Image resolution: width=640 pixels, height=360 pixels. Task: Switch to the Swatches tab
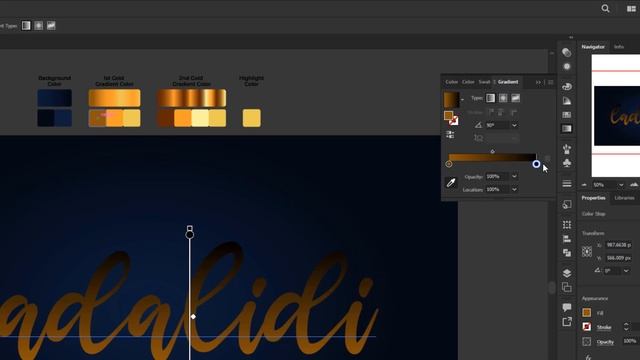(x=484, y=82)
